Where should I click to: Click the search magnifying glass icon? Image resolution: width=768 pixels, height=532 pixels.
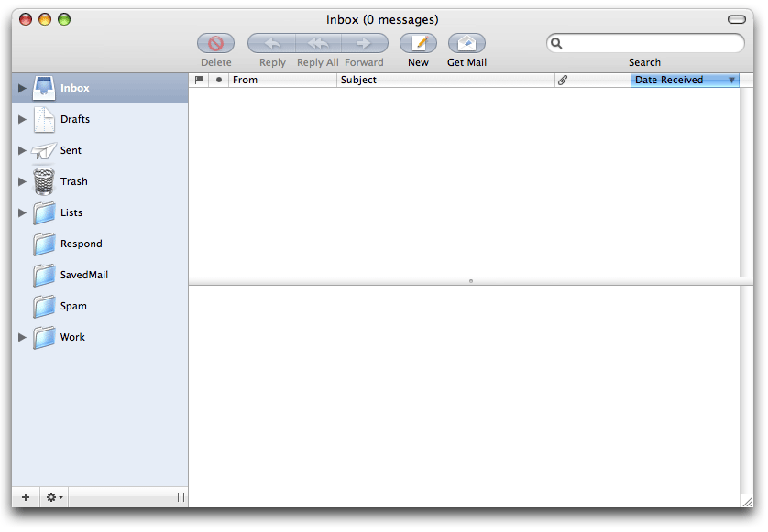click(556, 44)
